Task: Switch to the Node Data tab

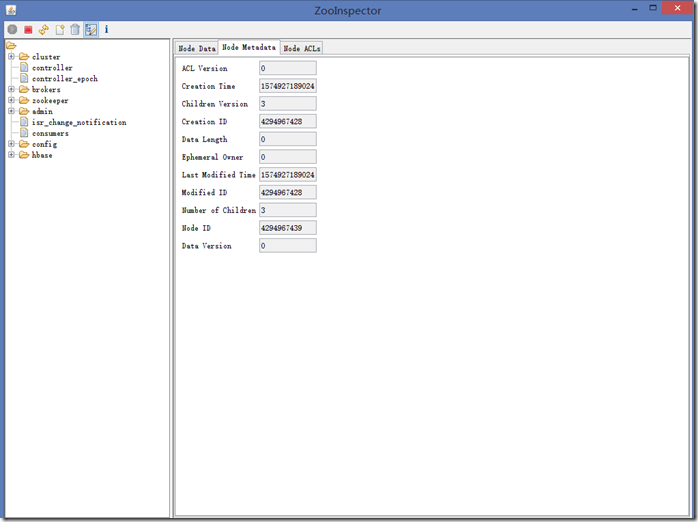Action: pyautogui.click(x=197, y=49)
